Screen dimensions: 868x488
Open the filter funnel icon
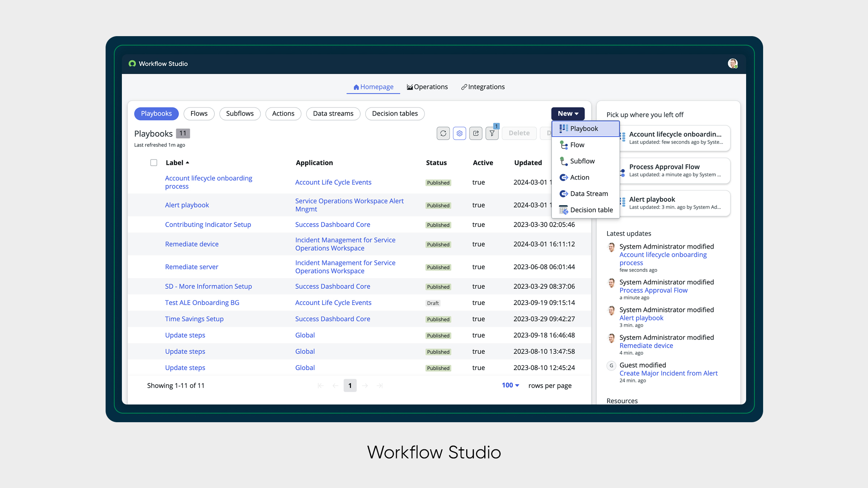[x=492, y=133]
